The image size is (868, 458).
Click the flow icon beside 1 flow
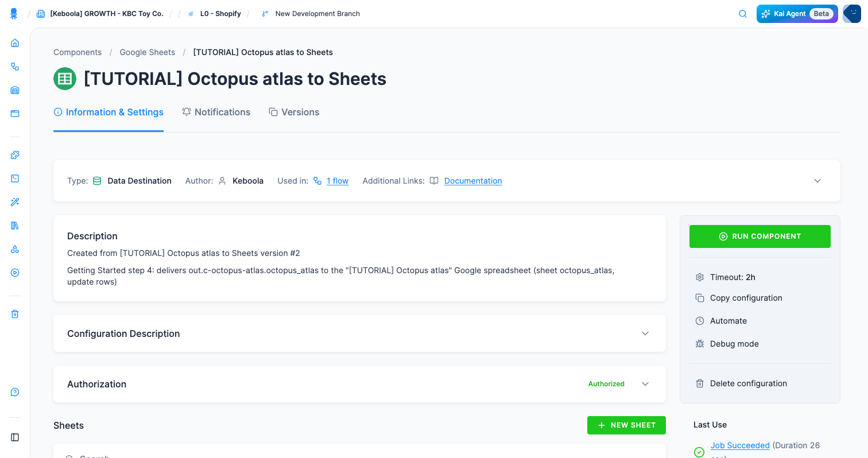(317, 181)
